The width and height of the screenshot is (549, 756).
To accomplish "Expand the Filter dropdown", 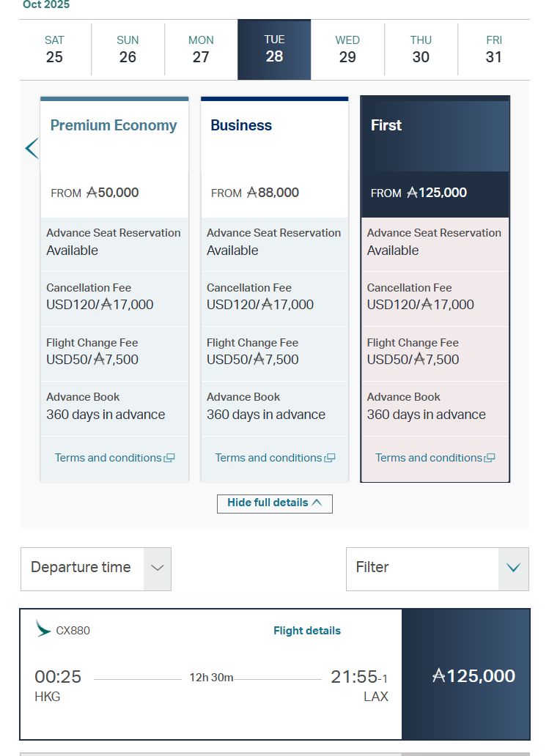I will click(x=437, y=568).
